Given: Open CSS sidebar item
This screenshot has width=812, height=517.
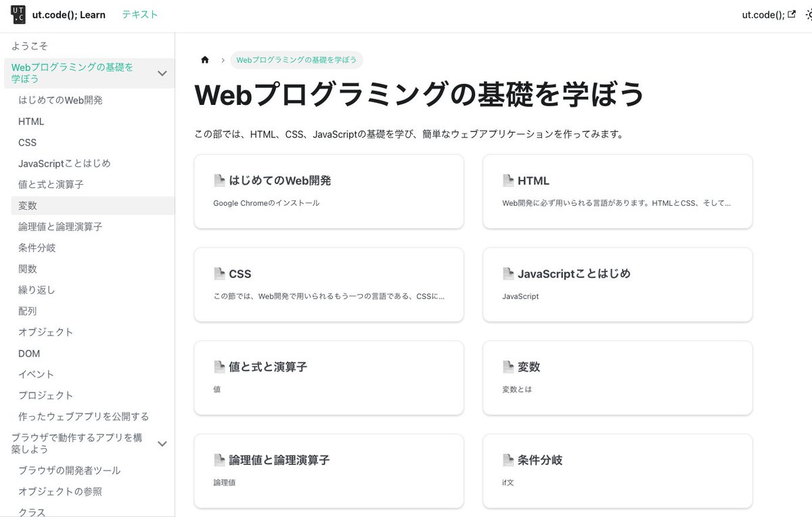Looking at the screenshot, I should [x=28, y=143].
